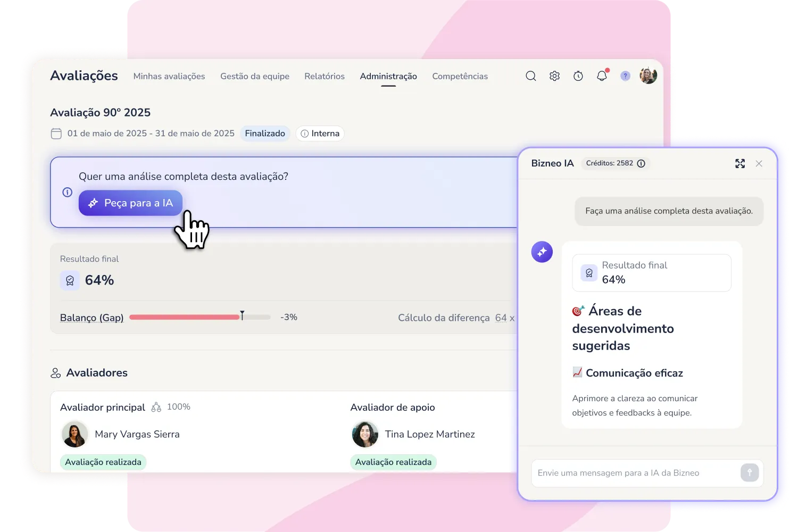Click the Avaliação 90° 2025 title
The height and width of the screenshot is (532, 798).
pyautogui.click(x=100, y=112)
